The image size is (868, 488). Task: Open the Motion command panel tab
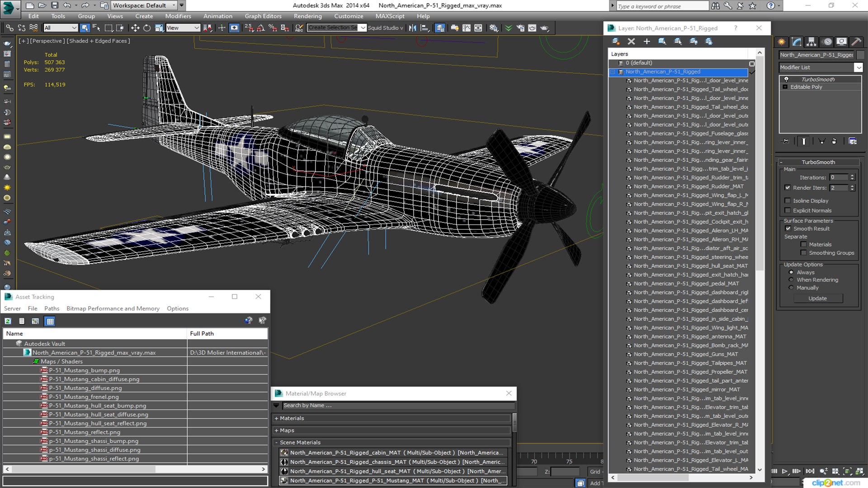(x=827, y=42)
